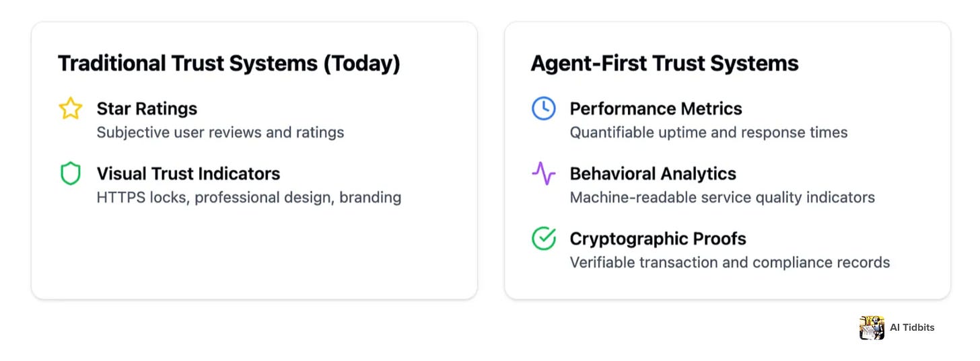This screenshot has height=361, width=980.
Task: Click the Agent-First Trust Systems heading
Action: click(664, 63)
